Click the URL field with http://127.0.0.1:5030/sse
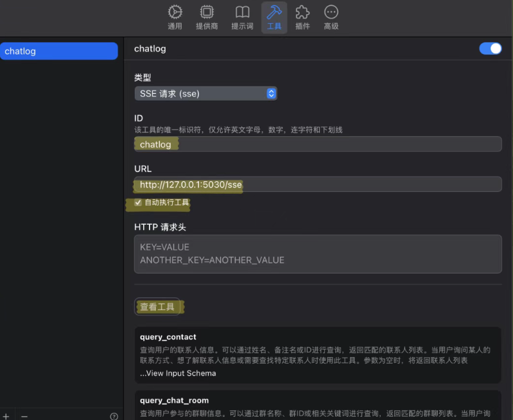Screen dimensions: 513x420 [x=318, y=184]
